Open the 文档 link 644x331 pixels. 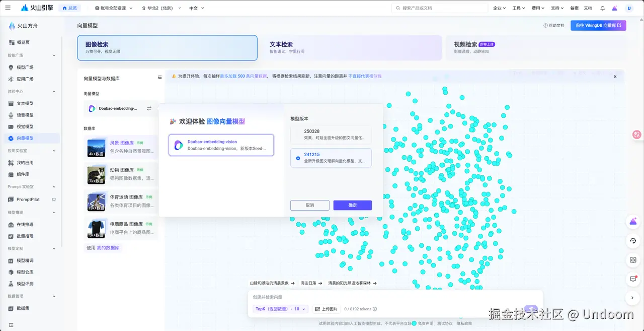[588, 8]
